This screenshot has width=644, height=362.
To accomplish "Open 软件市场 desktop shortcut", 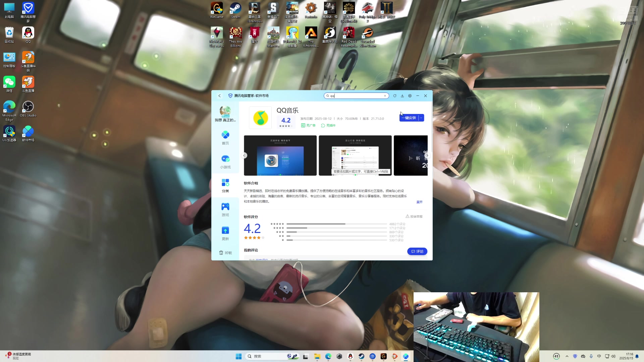I will click(28, 133).
